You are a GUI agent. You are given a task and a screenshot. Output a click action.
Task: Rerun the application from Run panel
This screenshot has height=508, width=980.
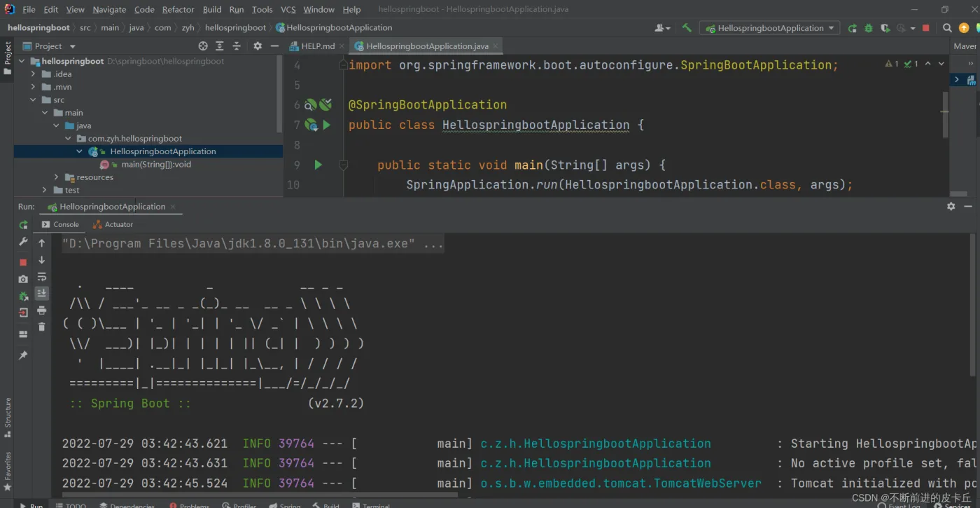pos(23,225)
